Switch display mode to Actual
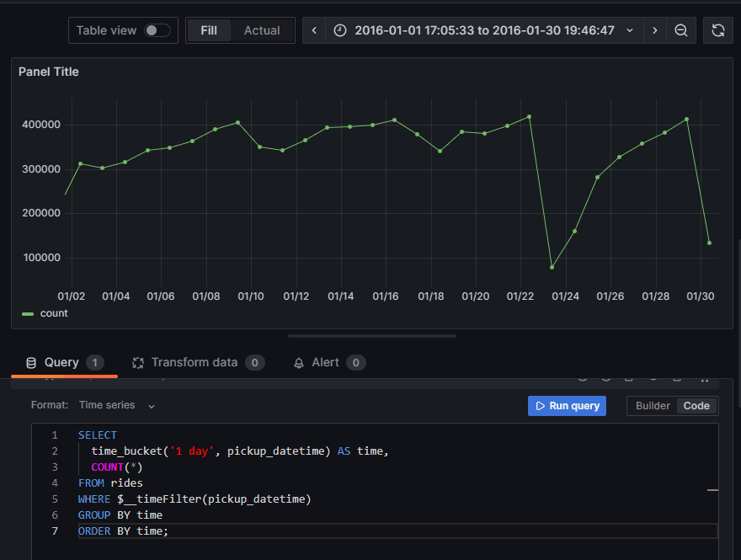The image size is (741, 560). pyautogui.click(x=261, y=29)
